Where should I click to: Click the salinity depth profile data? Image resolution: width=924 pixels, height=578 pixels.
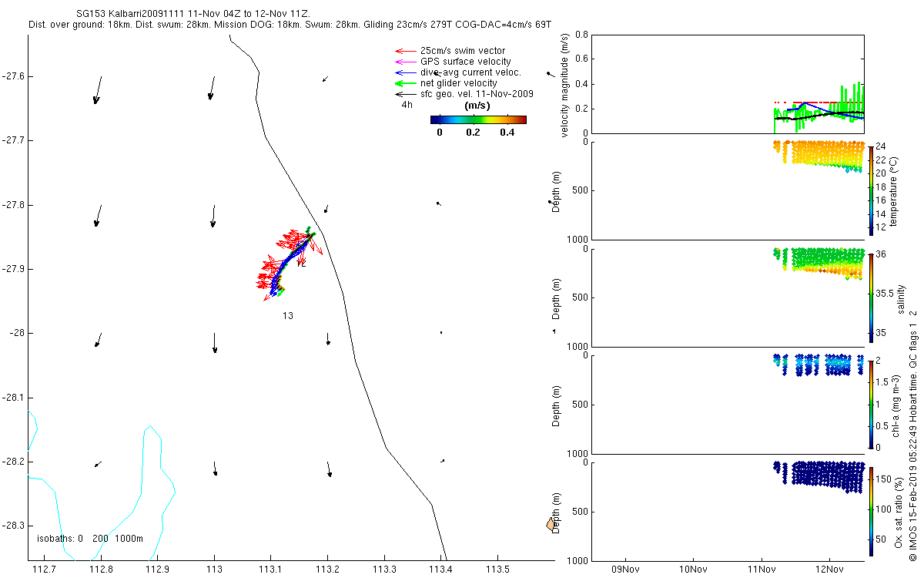click(819, 264)
